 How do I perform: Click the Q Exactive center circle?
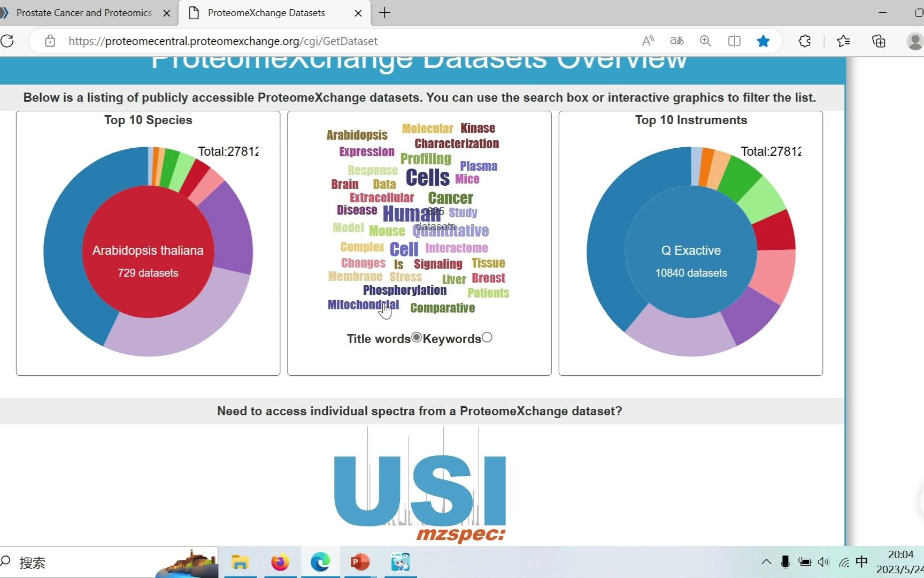[x=691, y=252]
